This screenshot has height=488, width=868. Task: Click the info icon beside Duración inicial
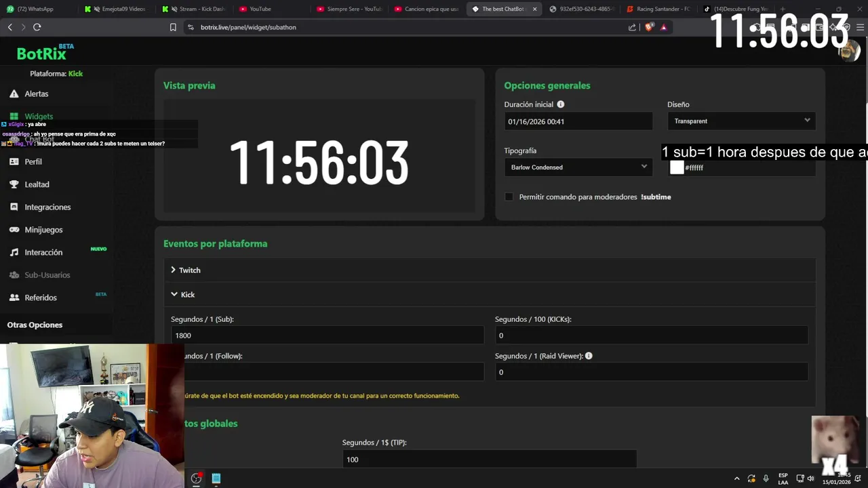pyautogui.click(x=560, y=104)
